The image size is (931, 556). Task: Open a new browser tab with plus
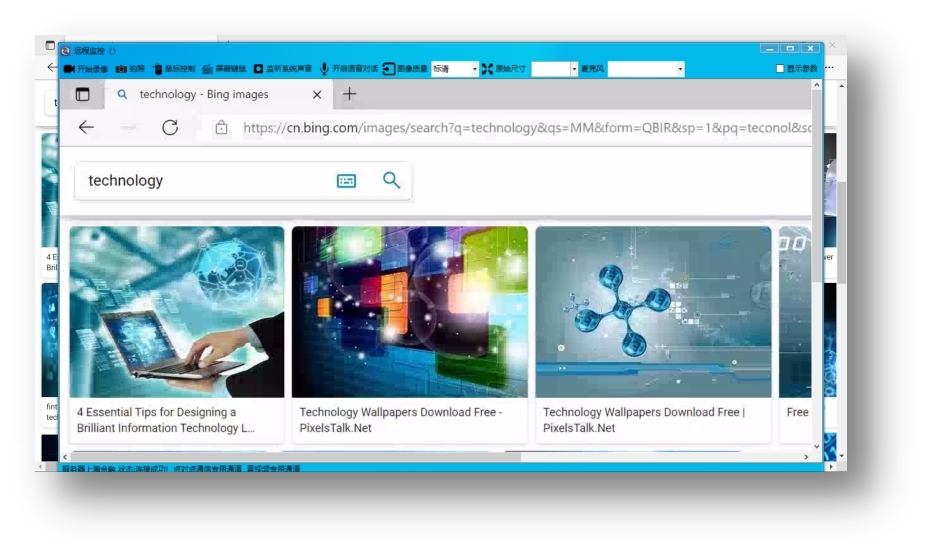[x=349, y=94]
